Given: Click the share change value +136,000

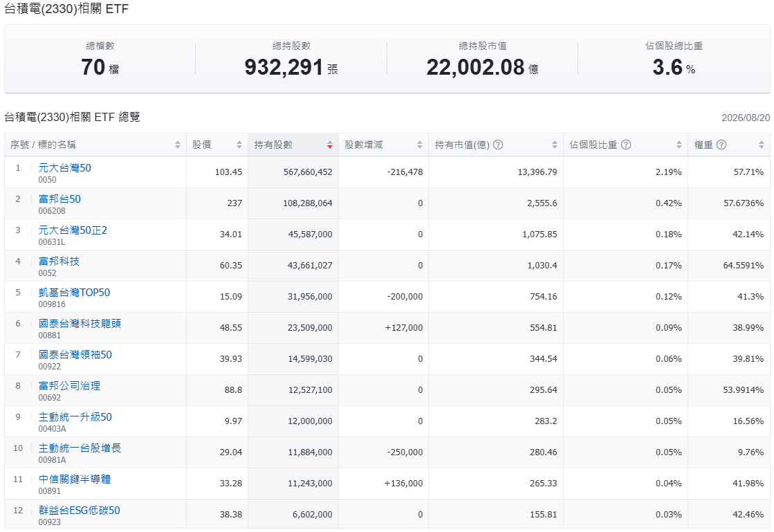Looking at the screenshot, I should coord(404,483).
